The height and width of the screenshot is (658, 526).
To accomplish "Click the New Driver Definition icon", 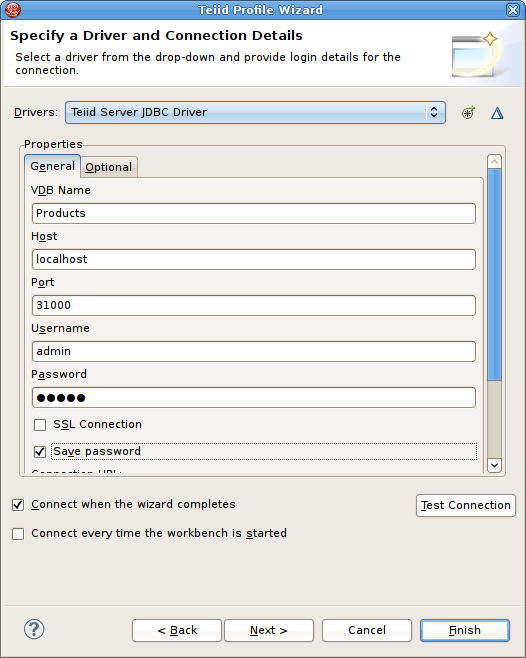I will tap(468, 112).
